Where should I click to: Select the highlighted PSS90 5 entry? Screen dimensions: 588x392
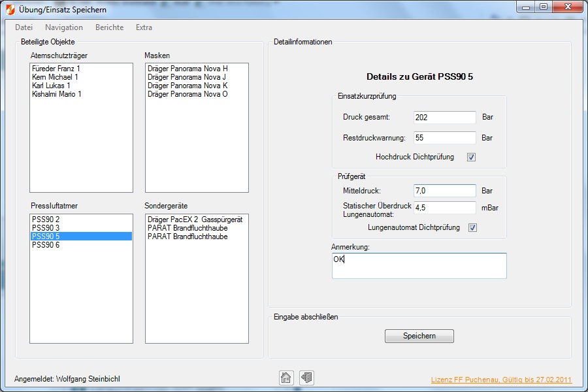tap(81, 237)
